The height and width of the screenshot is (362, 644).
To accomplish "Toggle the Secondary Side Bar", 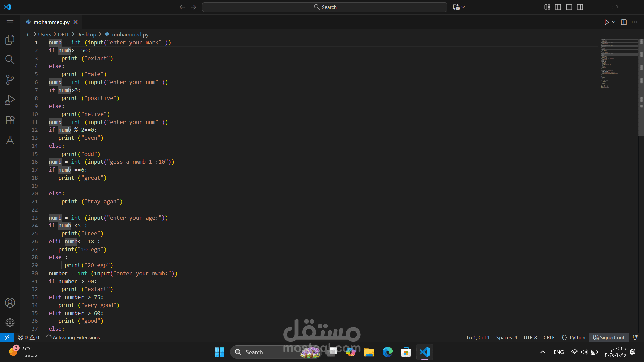I will (x=580, y=7).
